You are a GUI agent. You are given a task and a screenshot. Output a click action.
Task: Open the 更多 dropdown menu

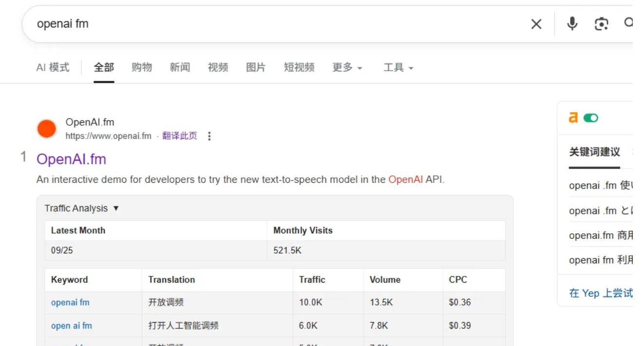(347, 68)
